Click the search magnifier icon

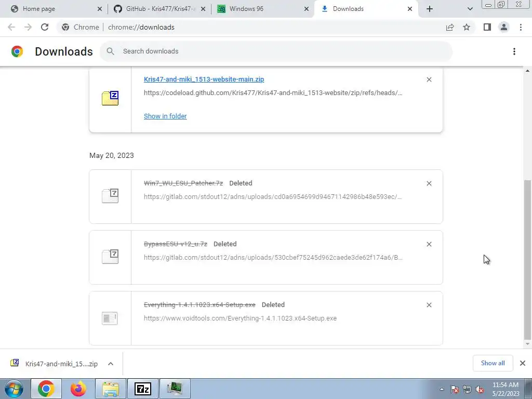pyautogui.click(x=110, y=51)
